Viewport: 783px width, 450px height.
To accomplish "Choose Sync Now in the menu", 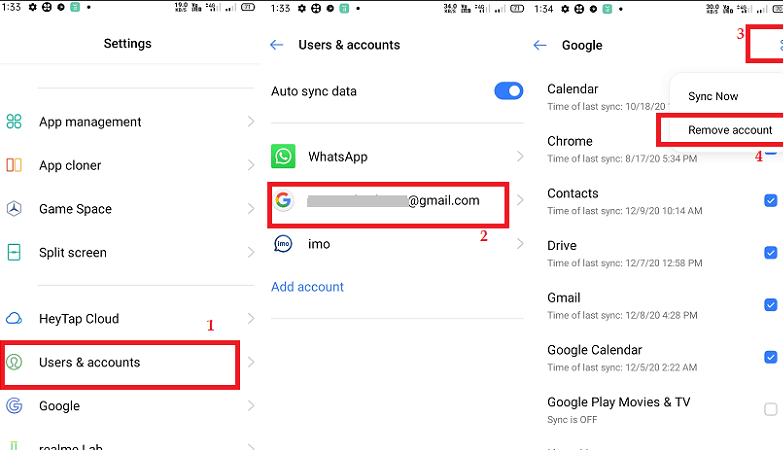I will coord(713,96).
